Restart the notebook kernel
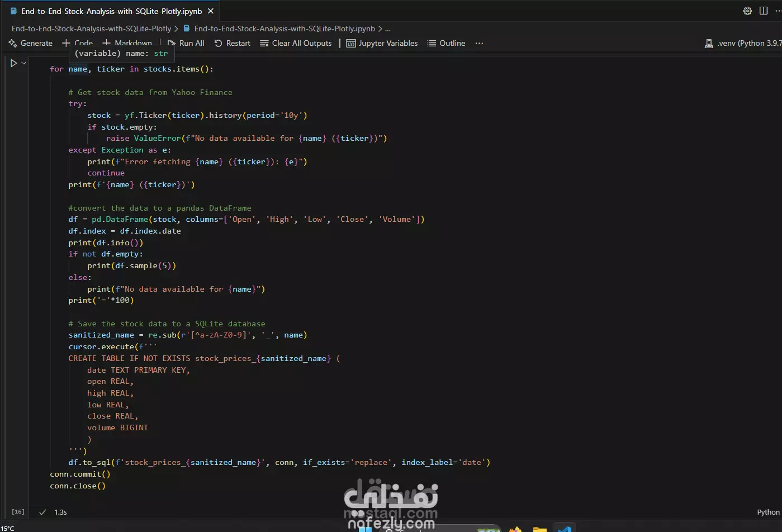 pyautogui.click(x=233, y=43)
